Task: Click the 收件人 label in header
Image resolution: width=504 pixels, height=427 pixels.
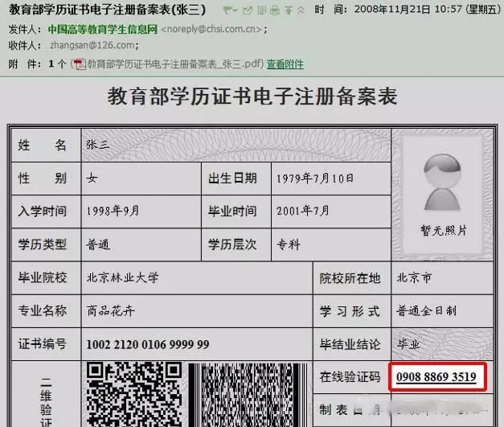Action: [25, 45]
